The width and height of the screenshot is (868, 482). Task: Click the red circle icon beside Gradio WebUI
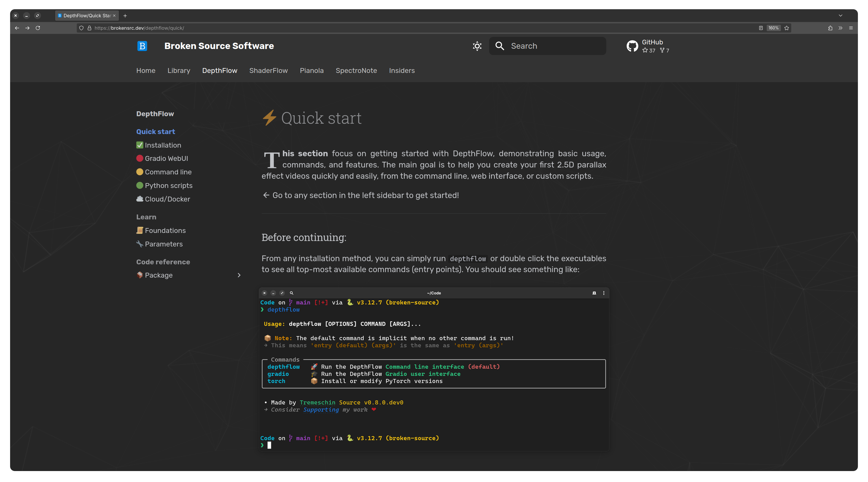139,158
